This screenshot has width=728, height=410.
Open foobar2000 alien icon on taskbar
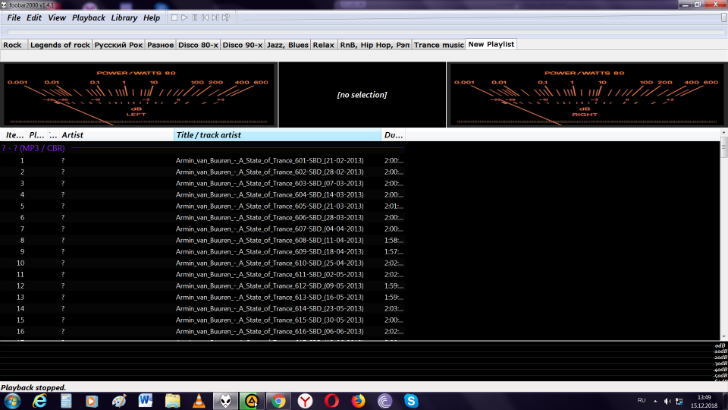click(226, 401)
